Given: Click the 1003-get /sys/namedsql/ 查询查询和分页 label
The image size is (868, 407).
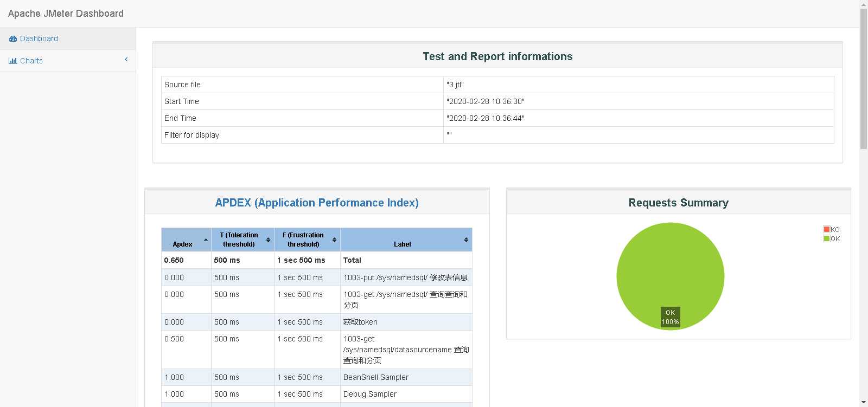Looking at the screenshot, I should (x=406, y=300).
